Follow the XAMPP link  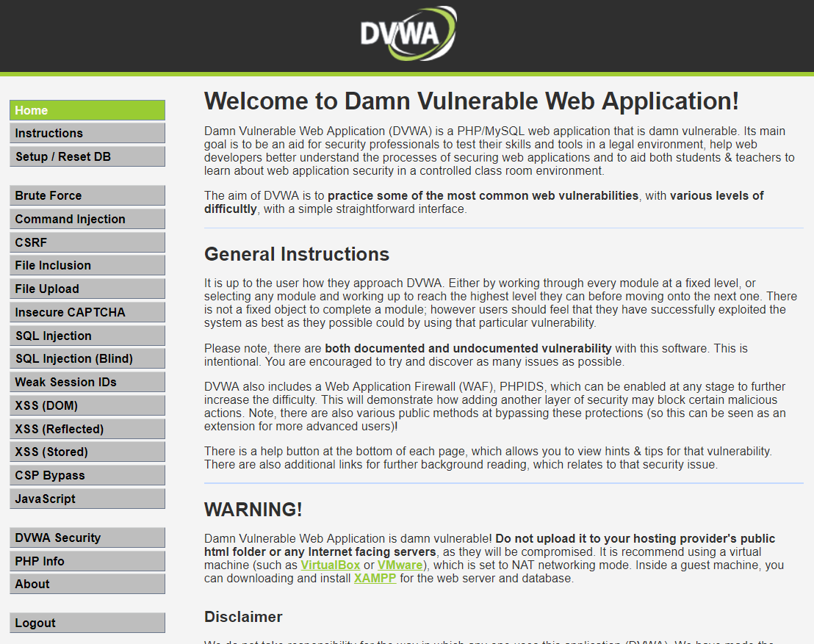375,578
